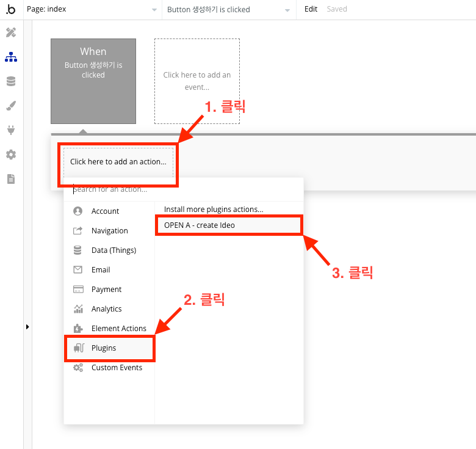Click the Plugins category icon in the menu

tap(79, 348)
